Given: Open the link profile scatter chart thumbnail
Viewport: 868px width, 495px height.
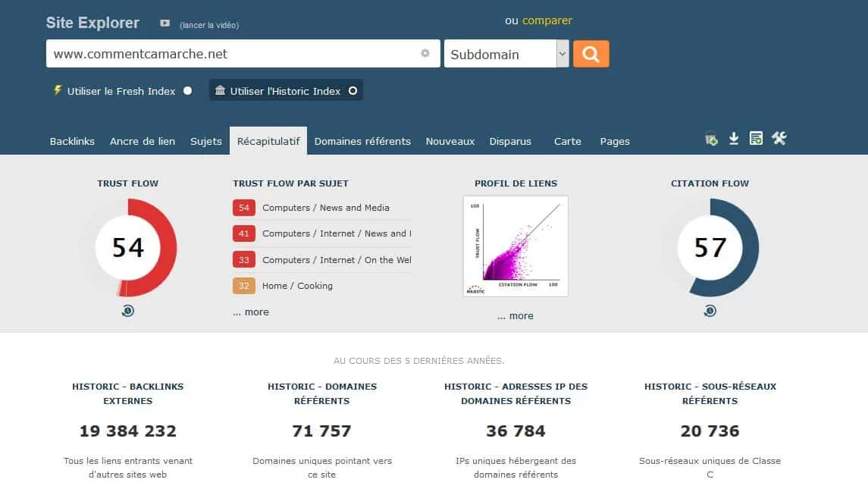Looking at the screenshot, I should (x=515, y=246).
